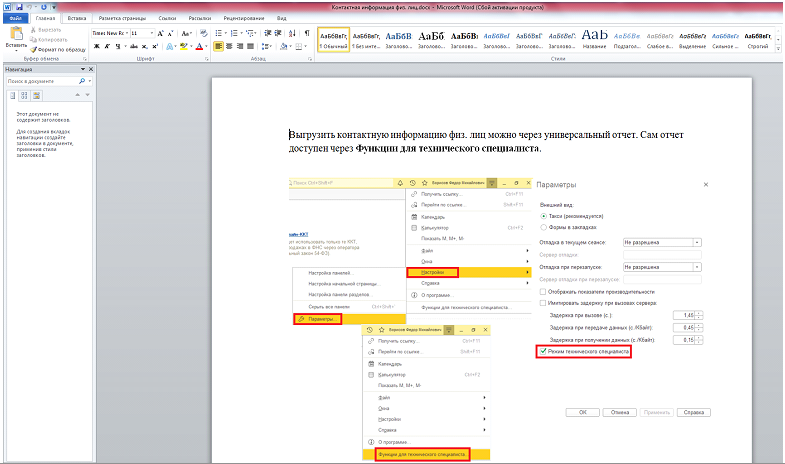Toggle italic К formatting
Image resolution: width=785 pixels, height=464 pixels.
coord(107,46)
